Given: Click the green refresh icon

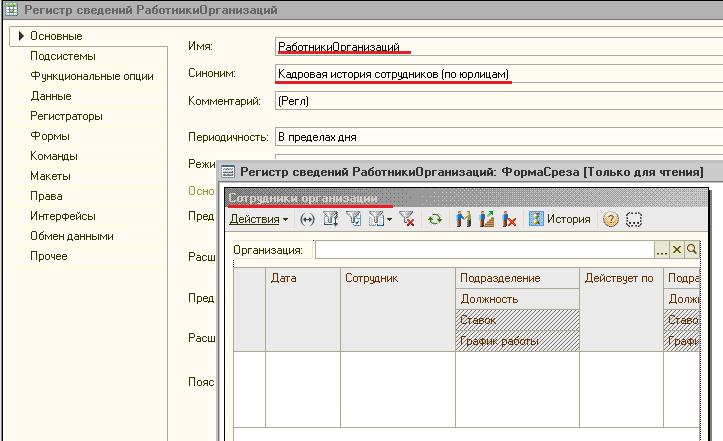Looking at the screenshot, I should tap(435, 219).
